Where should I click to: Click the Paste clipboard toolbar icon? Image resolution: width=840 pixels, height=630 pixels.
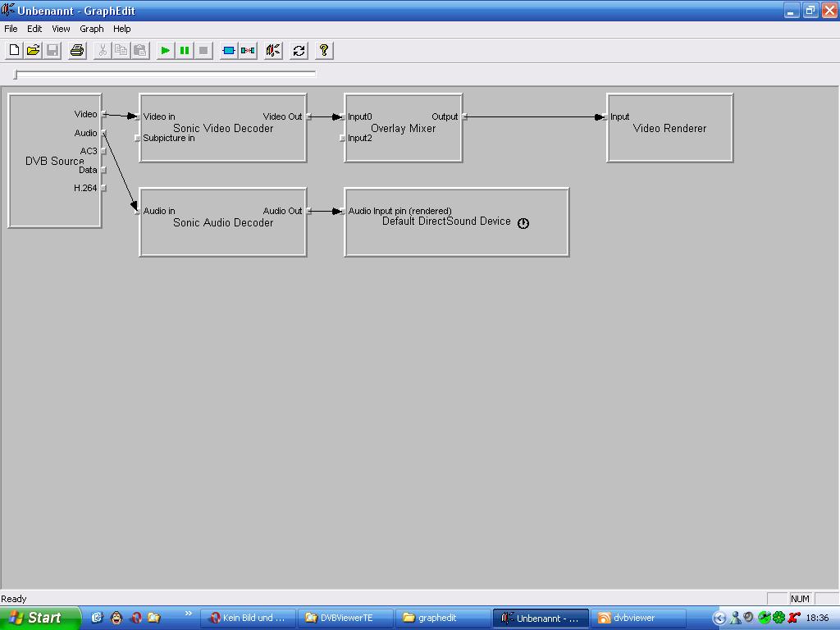click(140, 50)
